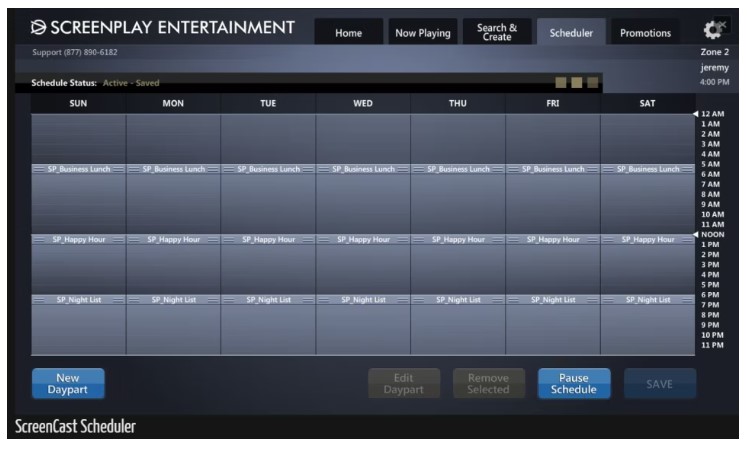The height and width of the screenshot is (453, 747).
Task: Select Saturday SP_Night List daypart
Action: (647, 300)
